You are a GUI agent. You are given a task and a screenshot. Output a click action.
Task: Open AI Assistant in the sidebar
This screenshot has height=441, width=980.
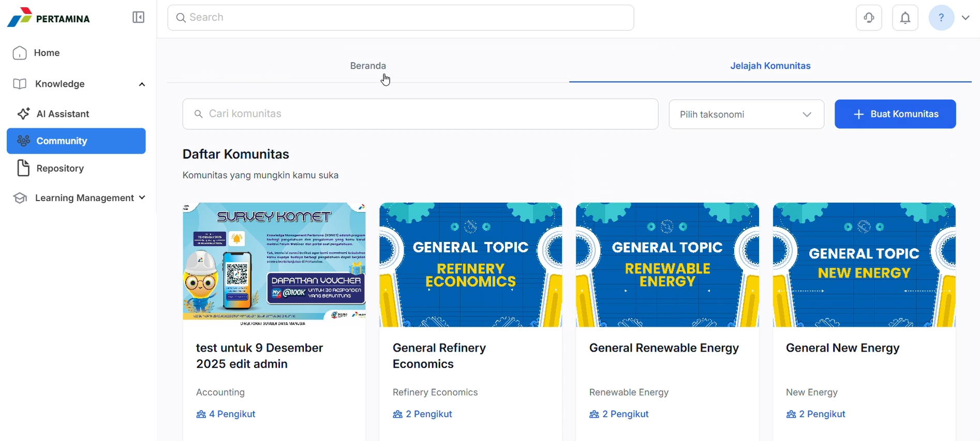(x=63, y=114)
